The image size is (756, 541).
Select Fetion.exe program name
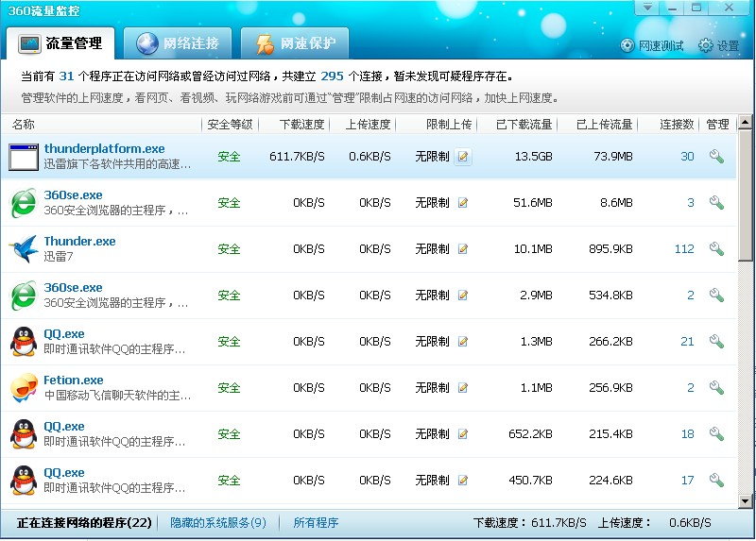[74, 380]
